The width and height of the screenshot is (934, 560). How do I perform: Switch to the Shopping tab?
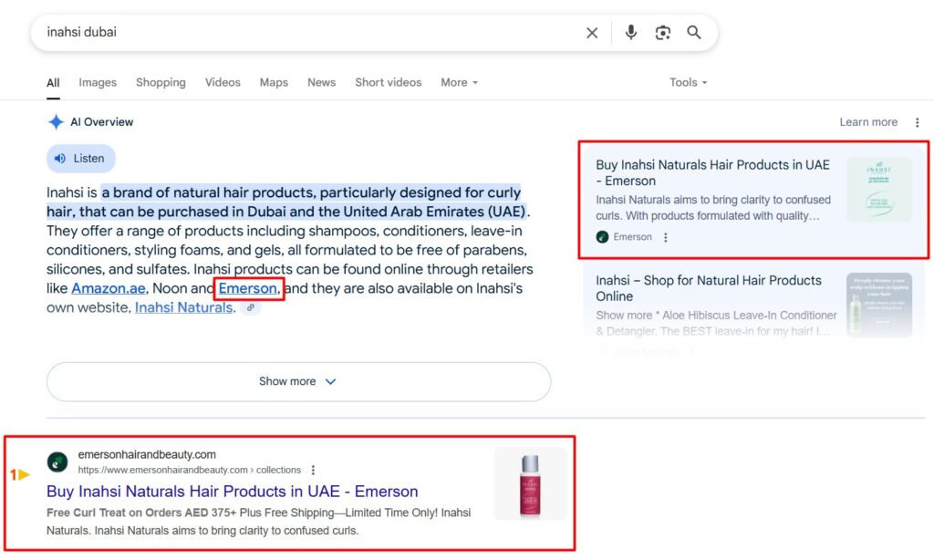pyautogui.click(x=161, y=83)
